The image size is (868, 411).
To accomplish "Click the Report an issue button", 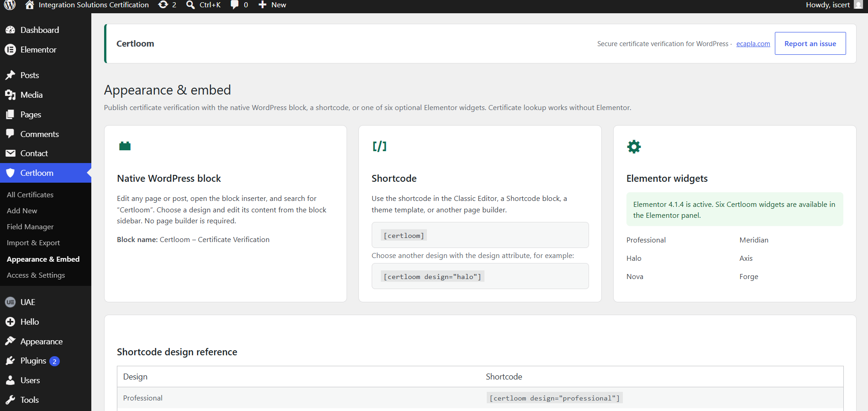I will 810,43.
